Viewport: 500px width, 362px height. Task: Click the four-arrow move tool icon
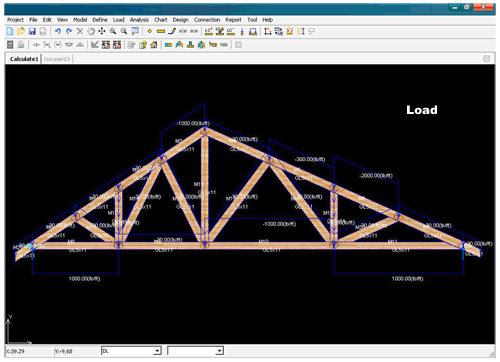click(102, 31)
